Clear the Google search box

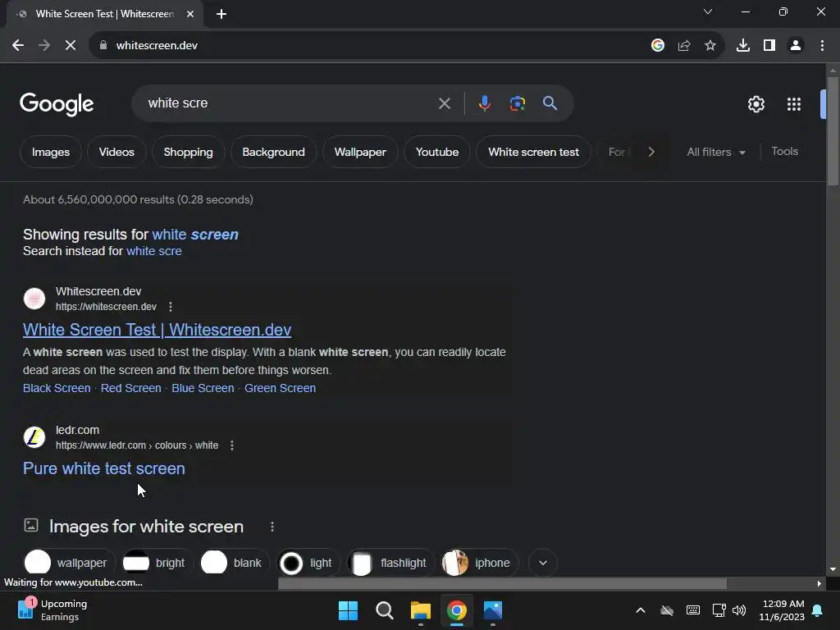coord(444,103)
